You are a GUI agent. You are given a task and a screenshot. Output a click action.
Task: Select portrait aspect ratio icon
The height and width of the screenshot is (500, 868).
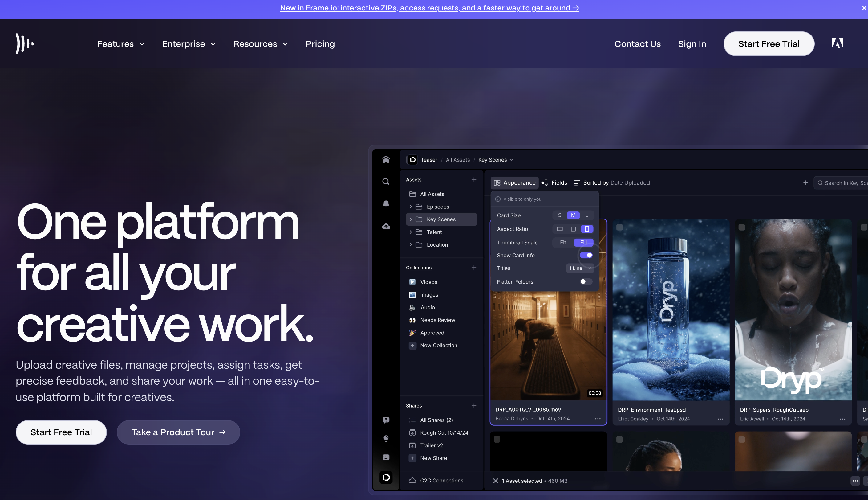[587, 229]
